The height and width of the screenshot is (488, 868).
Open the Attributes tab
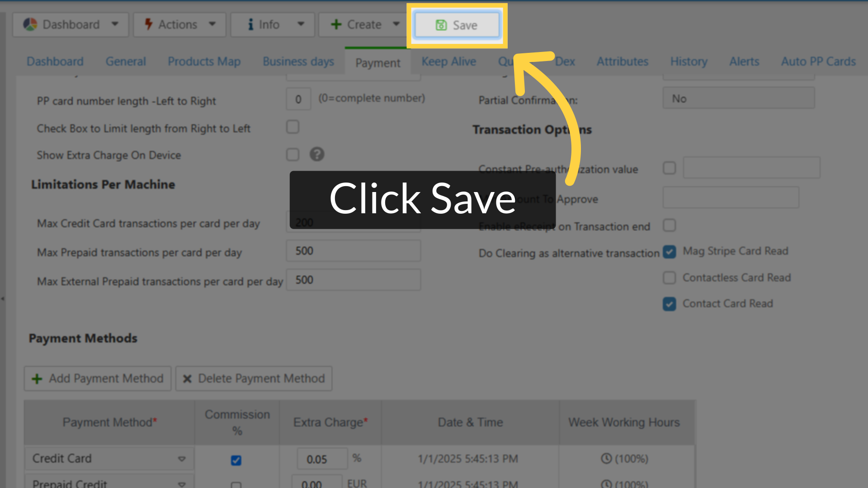coord(623,61)
